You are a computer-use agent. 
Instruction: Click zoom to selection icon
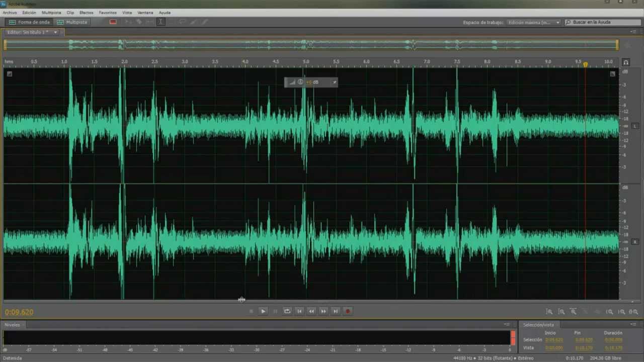(x=634, y=312)
